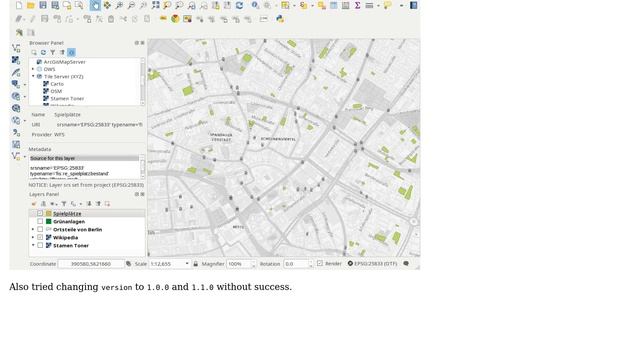Screen dimensions: 640x360
Task: Open the Scale dropdown in status bar
Action: point(187,264)
